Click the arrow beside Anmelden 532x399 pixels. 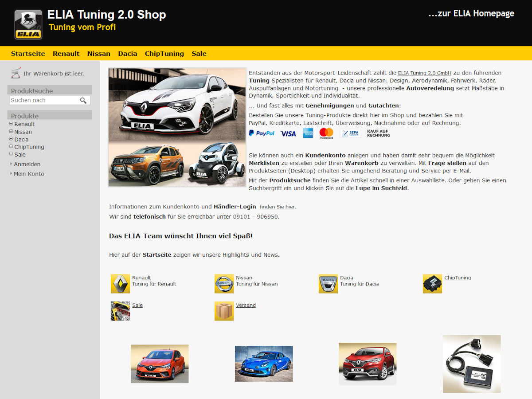[11, 164]
